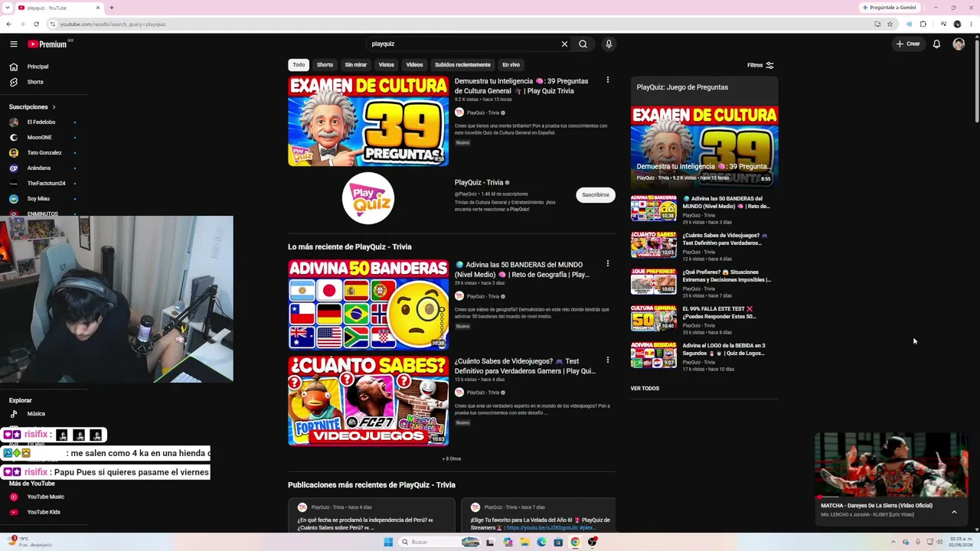Expand the +8 Otros videos
This screenshot has width=980, height=551.
click(x=452, y=459)
